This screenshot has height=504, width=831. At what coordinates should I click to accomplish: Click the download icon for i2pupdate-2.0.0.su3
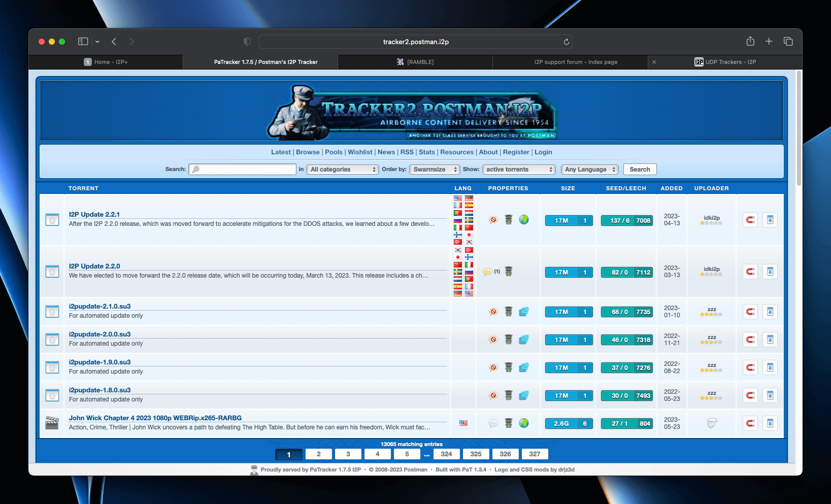click(770, 340)
